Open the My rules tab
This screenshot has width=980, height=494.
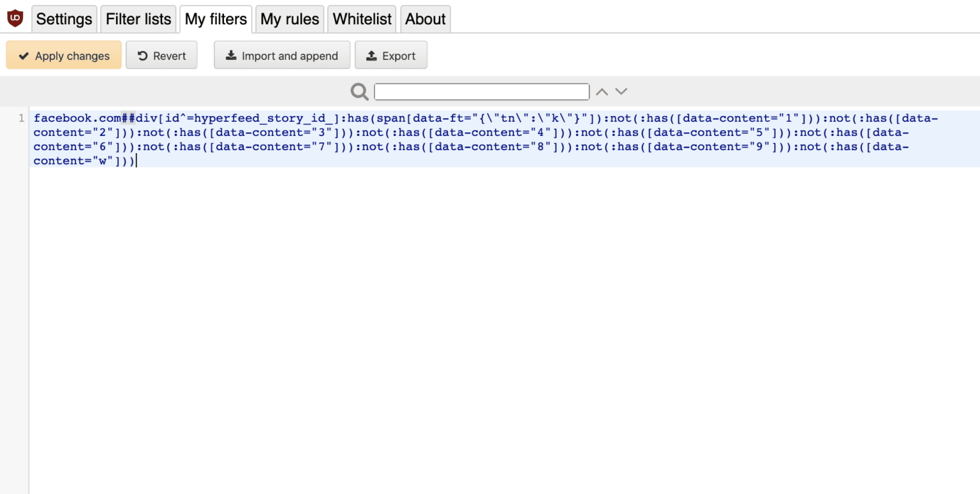[290, 19]
